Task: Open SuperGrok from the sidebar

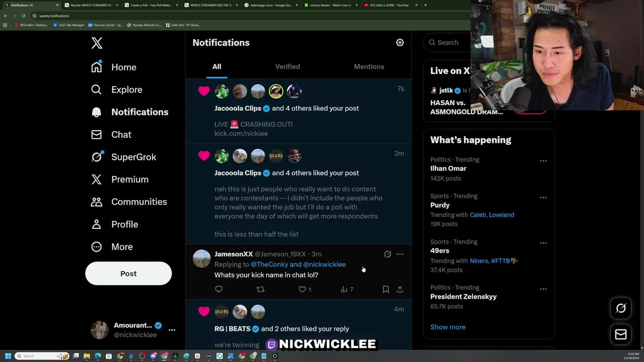Action: coord(124,157)
